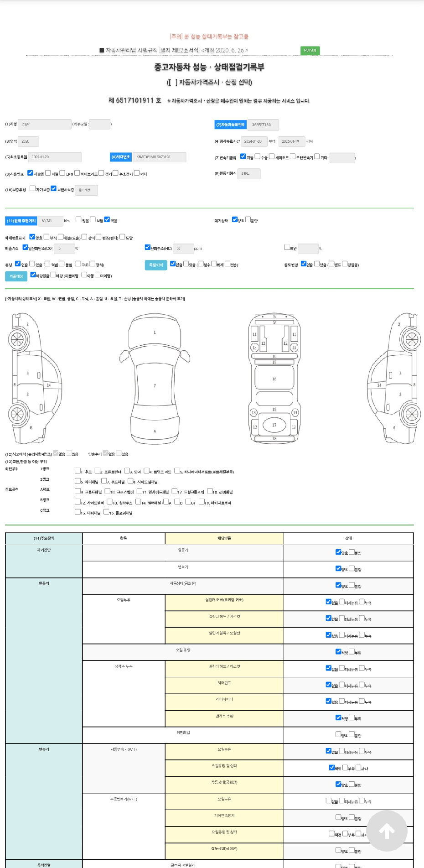Toggle 냉각수 수량 적정 checkbox
Image resolution: width=424 pixels, height=868 pixels.
pyautogui.click(x=338, y=717)
